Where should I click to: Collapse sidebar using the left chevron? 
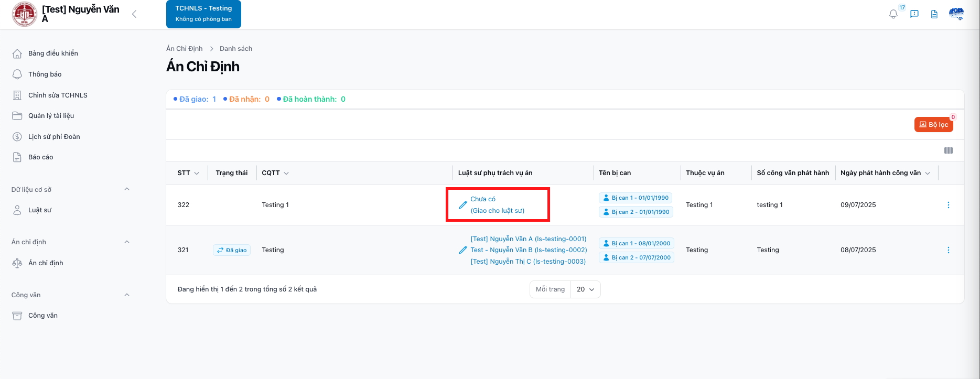click(x=134, y=14)
